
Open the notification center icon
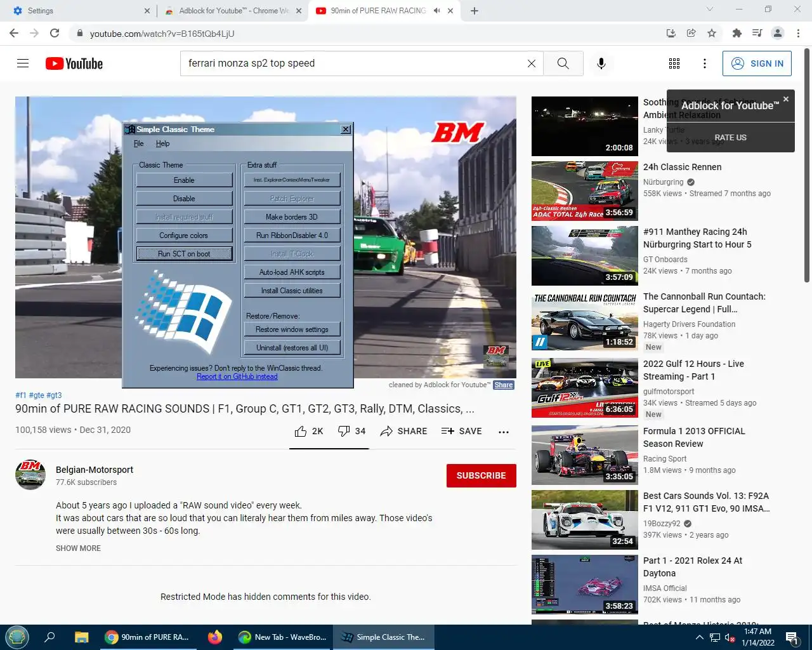point(792,637)
